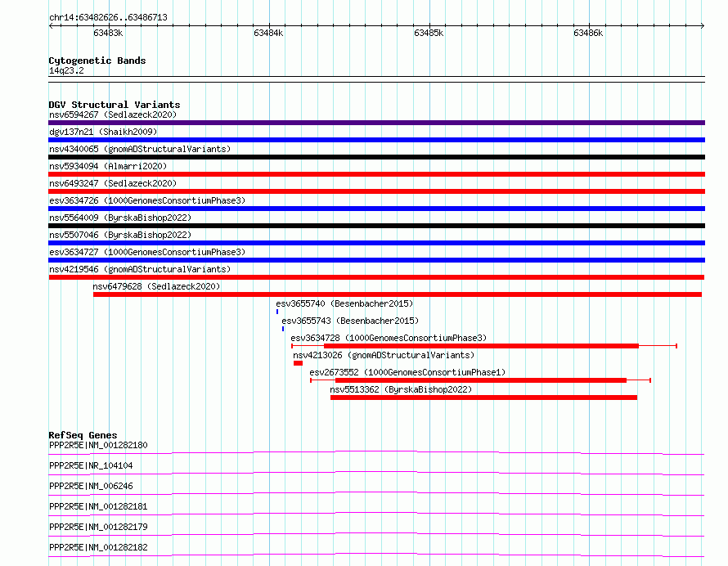Click the red nsv6493247 variant bar
Screen dimensions: 728x566
click(376, 191)
